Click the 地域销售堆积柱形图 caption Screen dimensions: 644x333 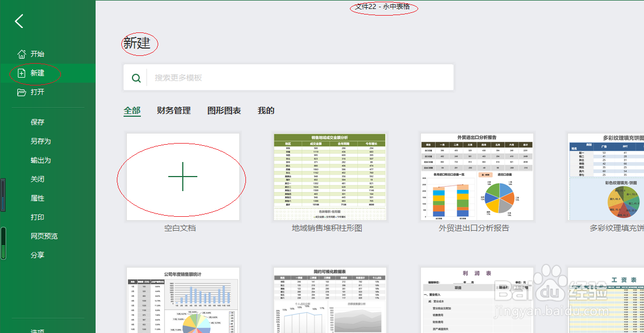327,229
